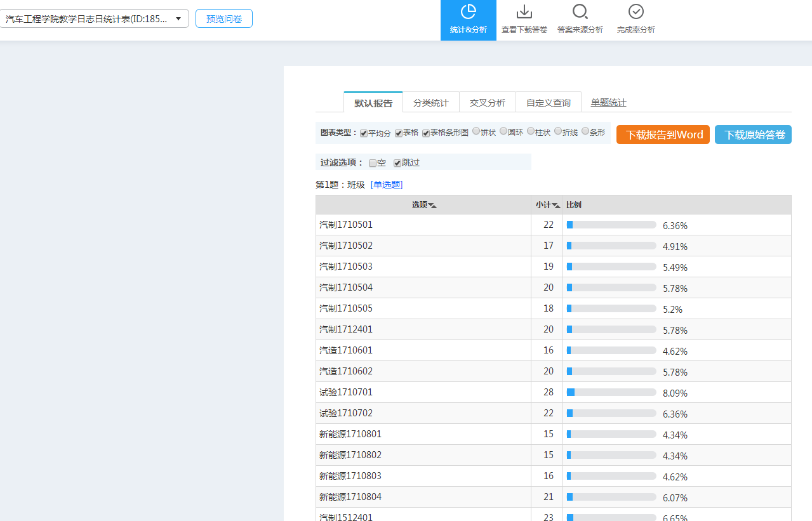Click the 下载报告到Word button
This screenshot has width=812, height=521.
(x=663, y=135)
